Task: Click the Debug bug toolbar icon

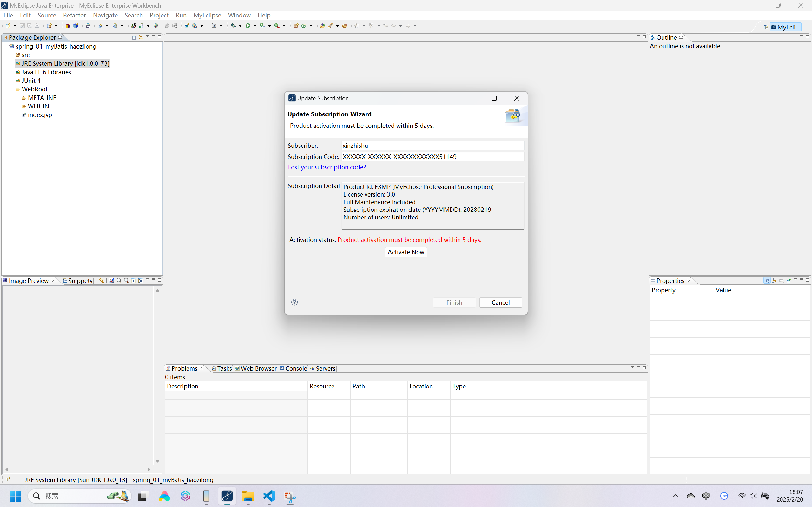Action: coord(233,26)
